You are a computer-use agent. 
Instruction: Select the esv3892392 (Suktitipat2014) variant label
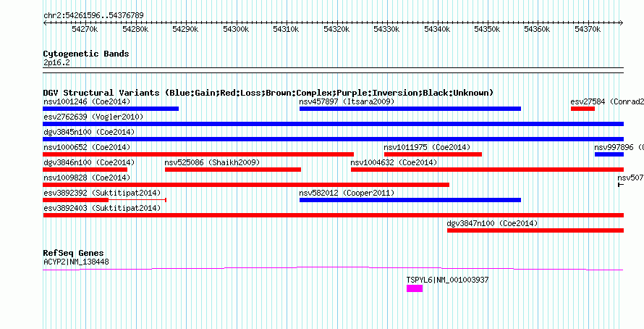102,193
